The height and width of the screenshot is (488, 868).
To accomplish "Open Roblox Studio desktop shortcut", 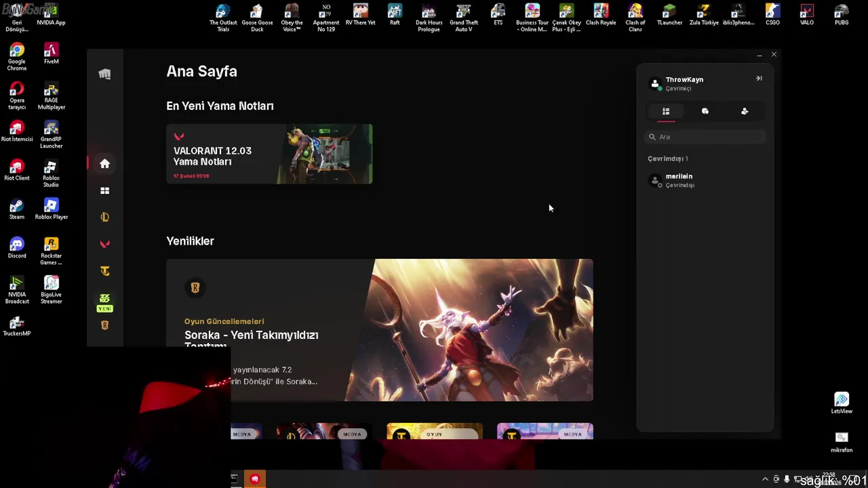I will [x=51, y=173].
